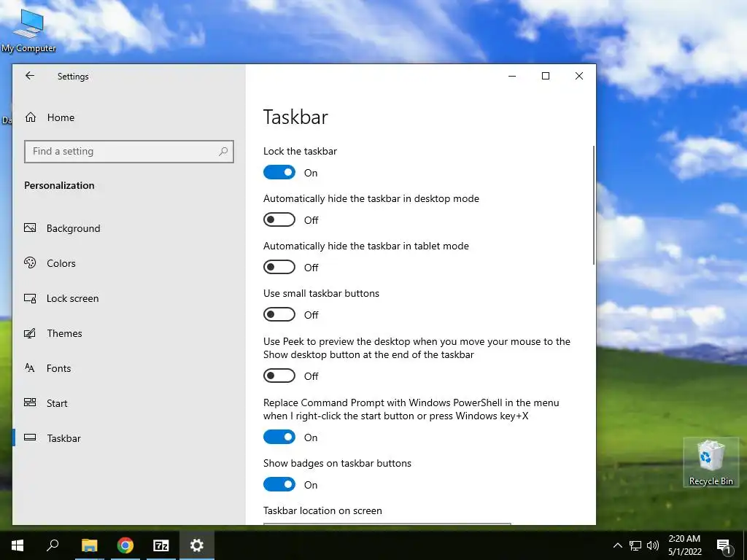Click the Lock screen monitor icon
Screen dimensions: 747x560
(x=30, y=298)
